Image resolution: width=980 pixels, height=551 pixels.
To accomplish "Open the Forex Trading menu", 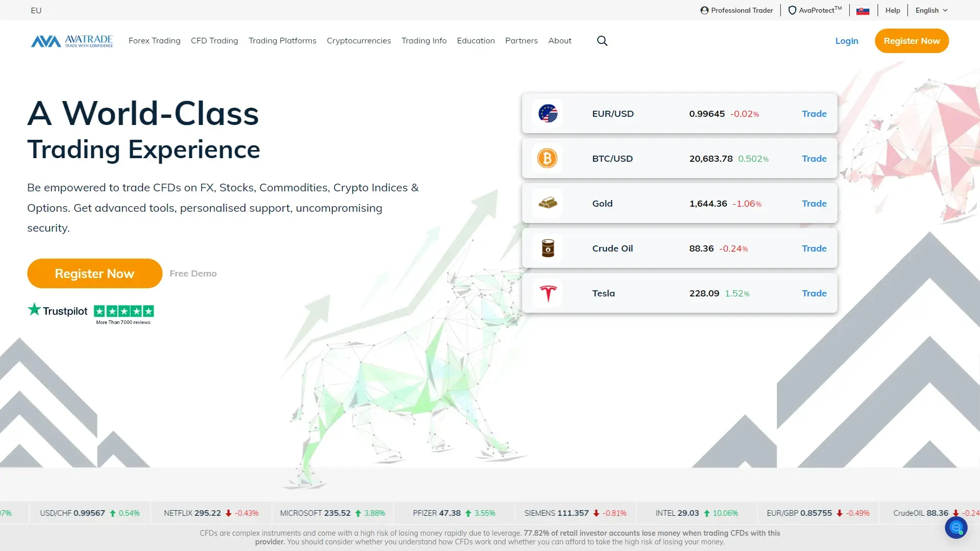I will tap(154, 41).
